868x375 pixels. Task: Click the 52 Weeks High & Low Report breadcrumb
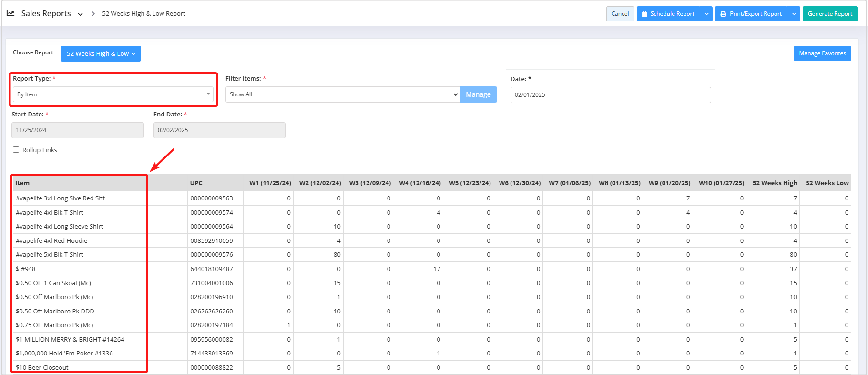pyautogui.click(x=143, y=14)
